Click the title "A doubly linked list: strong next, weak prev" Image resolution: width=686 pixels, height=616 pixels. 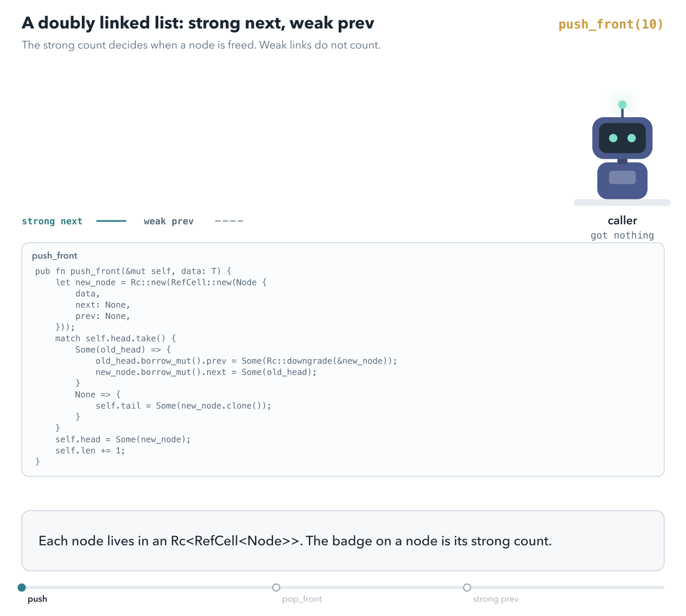click(198, 23)
